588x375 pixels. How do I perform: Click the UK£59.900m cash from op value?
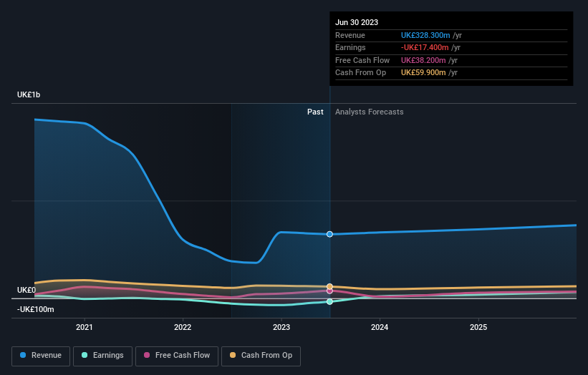[x=423, y=73]
